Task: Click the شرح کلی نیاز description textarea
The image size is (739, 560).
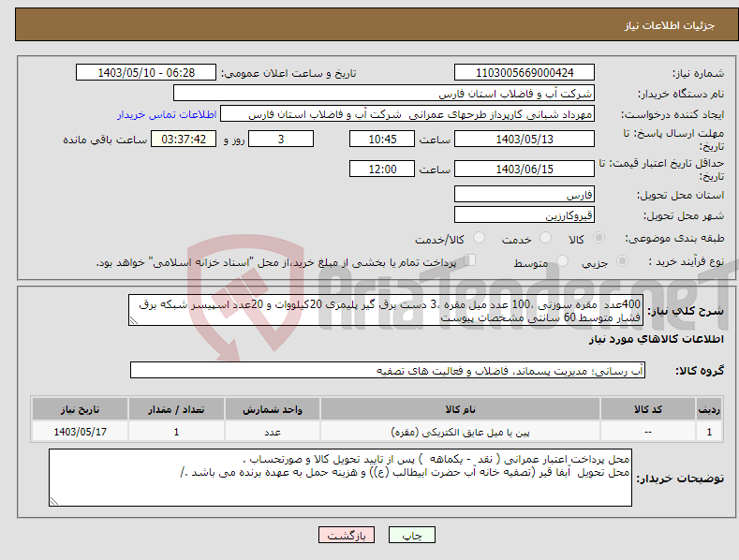Action: (386, 311)
